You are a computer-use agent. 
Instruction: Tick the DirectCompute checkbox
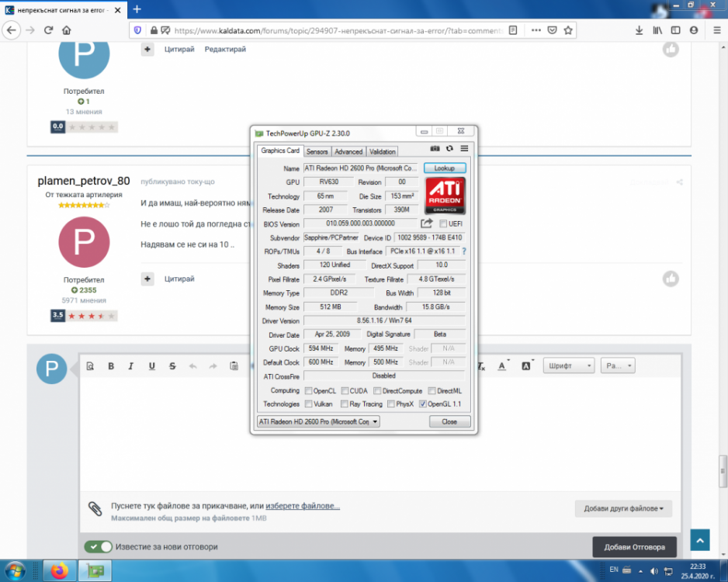(377, 391)
